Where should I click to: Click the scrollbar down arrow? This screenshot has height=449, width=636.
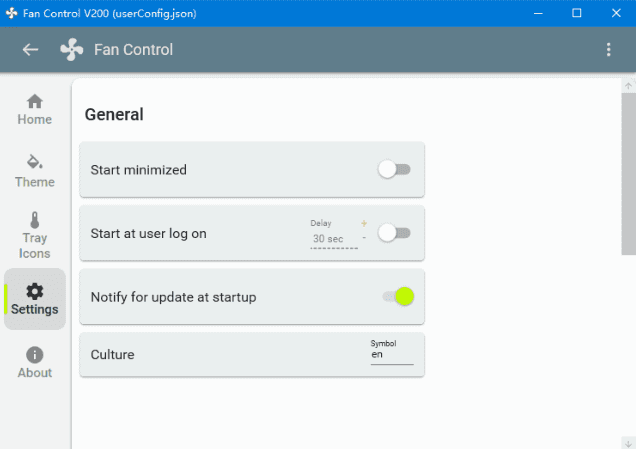pyautogui.click(x=628, y=442)
